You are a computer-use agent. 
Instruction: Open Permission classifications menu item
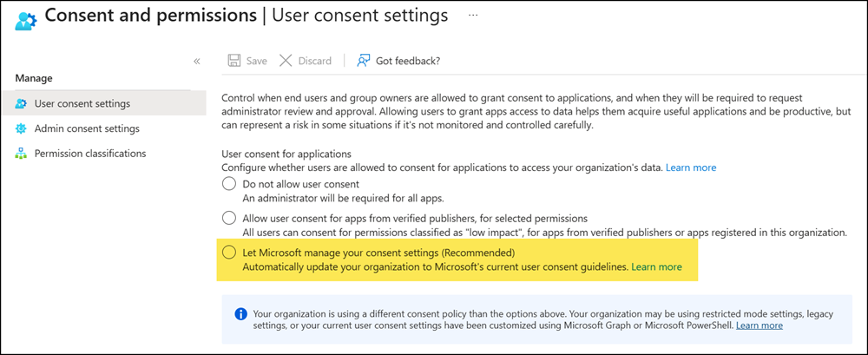[x=90, y=154]
